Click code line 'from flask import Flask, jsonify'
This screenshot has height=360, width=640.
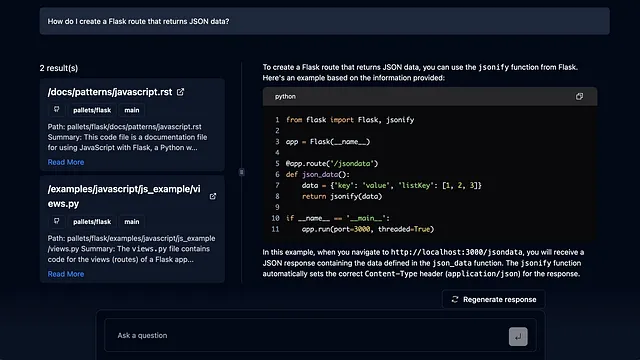click(x=350, y=120)
